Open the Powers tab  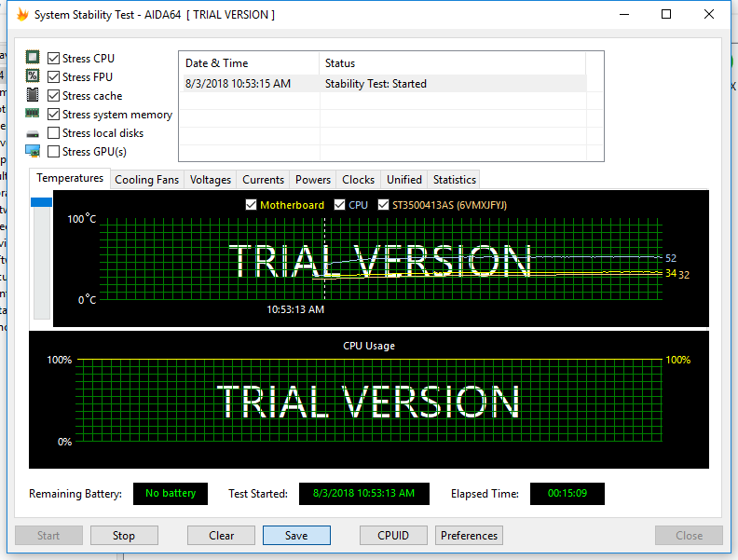tap(313, 180)
